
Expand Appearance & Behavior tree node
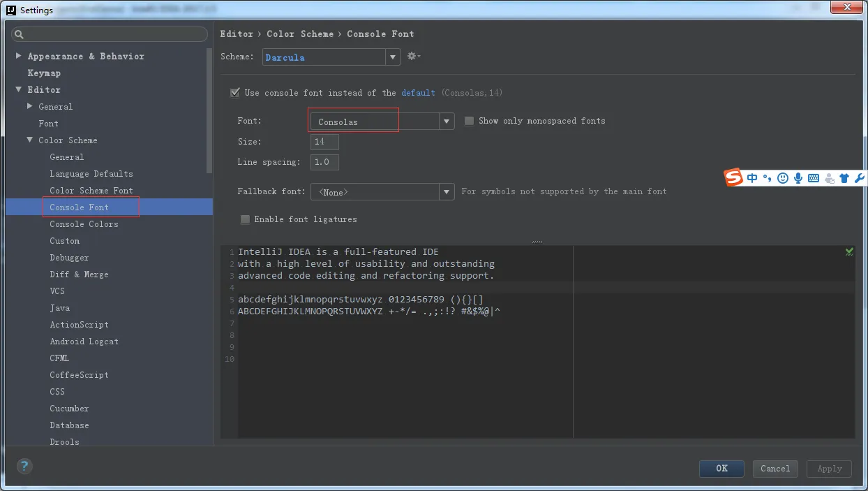[19, 56]
